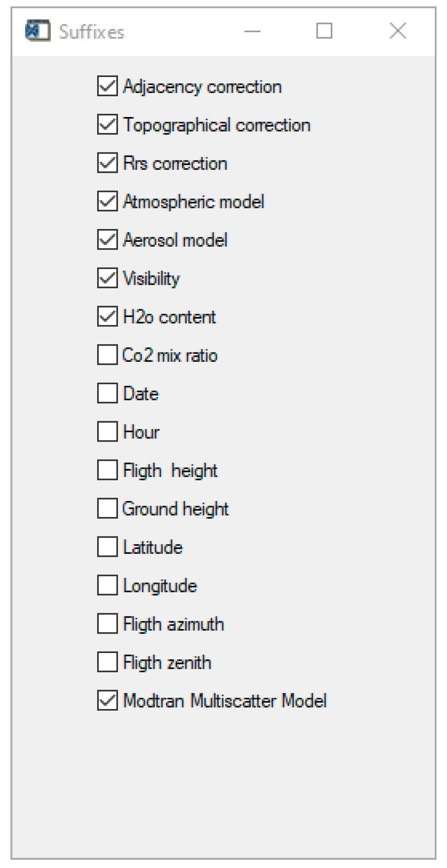Viewport: 447px width, 868px height.
Task: Untick the Aerosol model checkbox
Action: click(107, 240)
